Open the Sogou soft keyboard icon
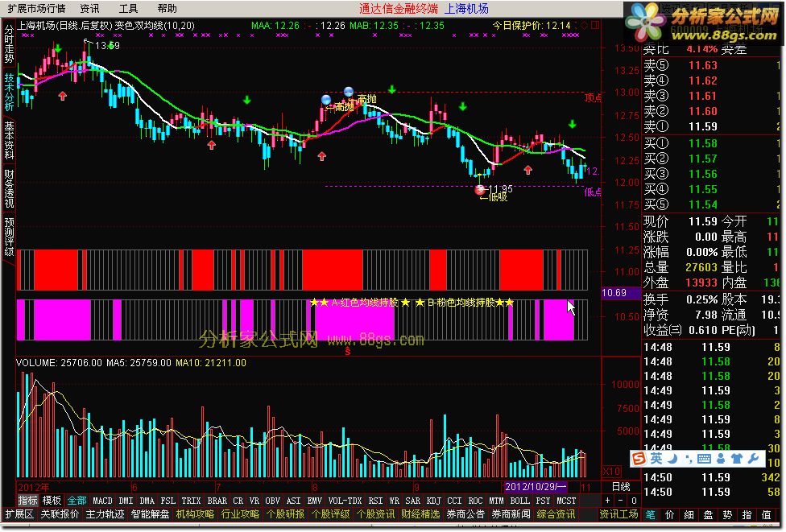 (x=703, y=459)
